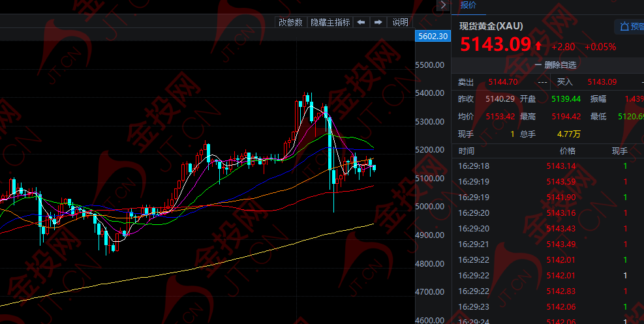Click the 4700.00 price axis label
This screenshot has width=644, height=324.
click(430, 292)
